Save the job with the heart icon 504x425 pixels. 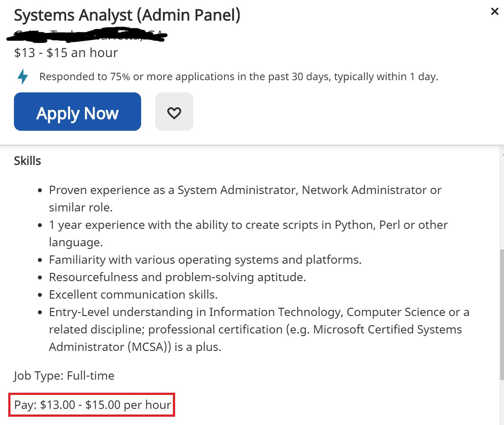(174, 112)
